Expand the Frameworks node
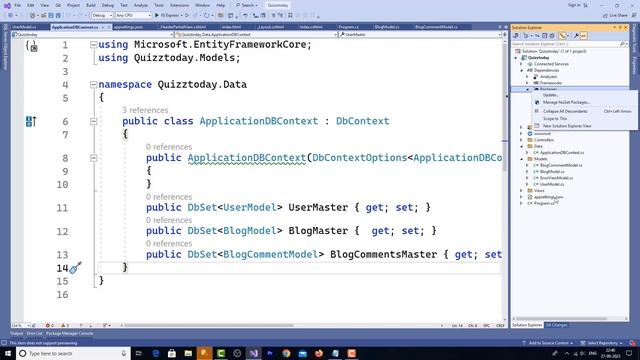The width and height of the screenshot is (640, 360). pyautogui.click(x=527, y=83)
